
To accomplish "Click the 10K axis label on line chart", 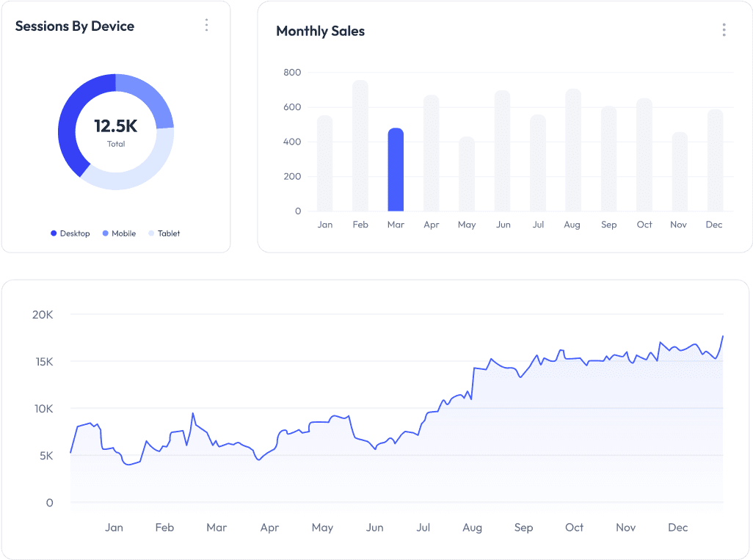I will tap(43, 409).
